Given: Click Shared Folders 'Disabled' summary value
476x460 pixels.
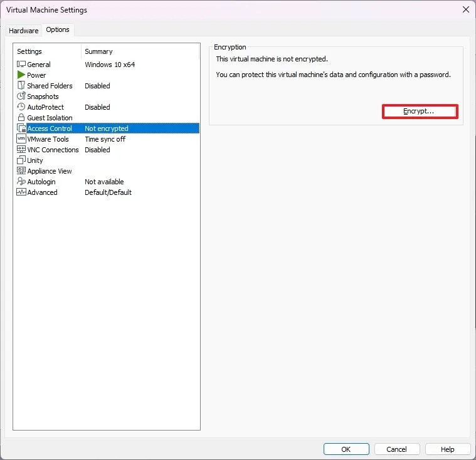Looking at the screenshot, I should tap(97, 86).
